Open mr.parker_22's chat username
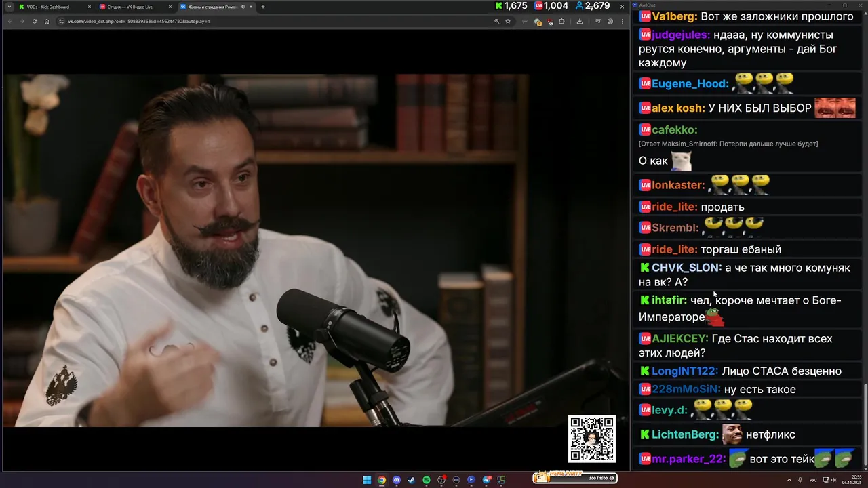Image resolution: width=868 pixels, height=488 pixels. (x=688, y=459)
